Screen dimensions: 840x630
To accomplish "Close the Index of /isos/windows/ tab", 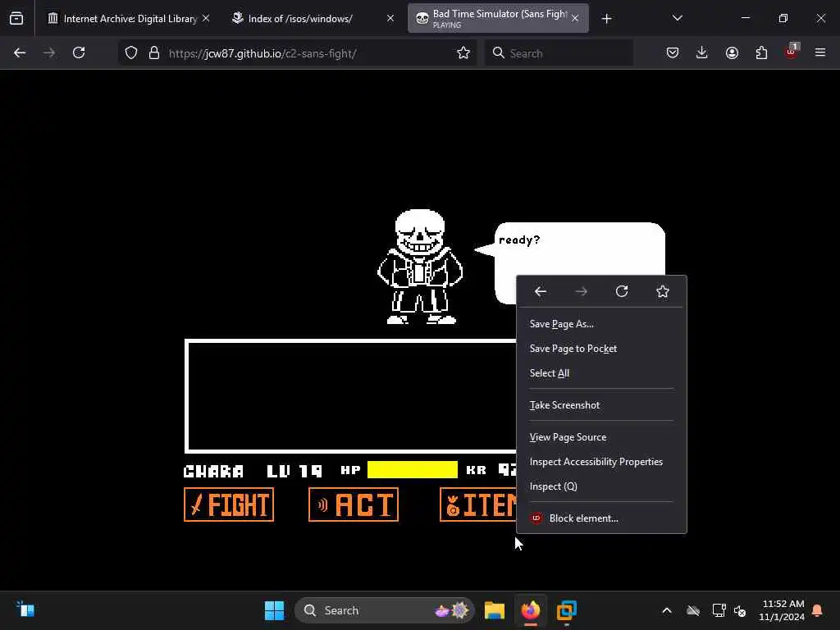I will pyautogui.click(x=390, y=19).
